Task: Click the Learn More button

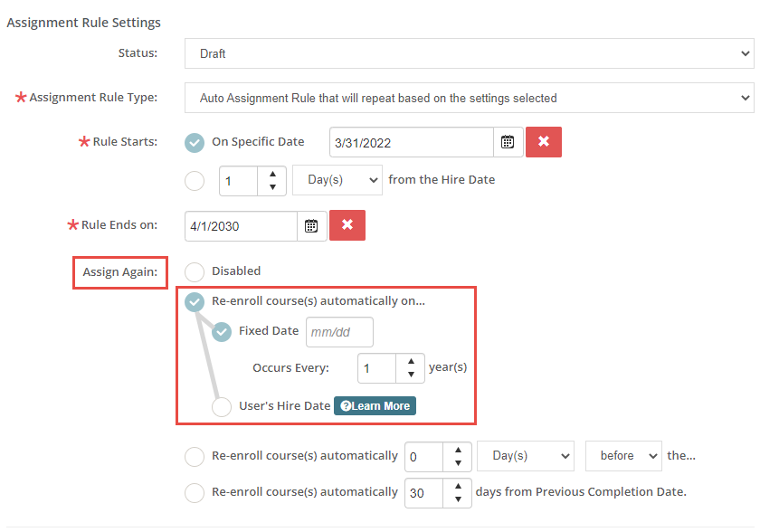Action: 375,405
